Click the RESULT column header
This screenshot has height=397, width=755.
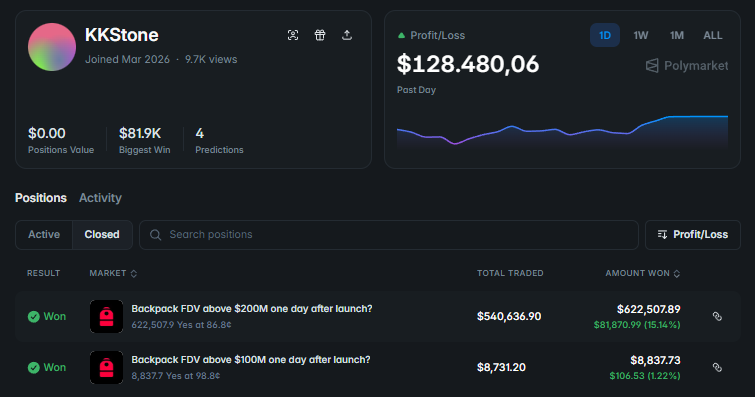(43, 273)
